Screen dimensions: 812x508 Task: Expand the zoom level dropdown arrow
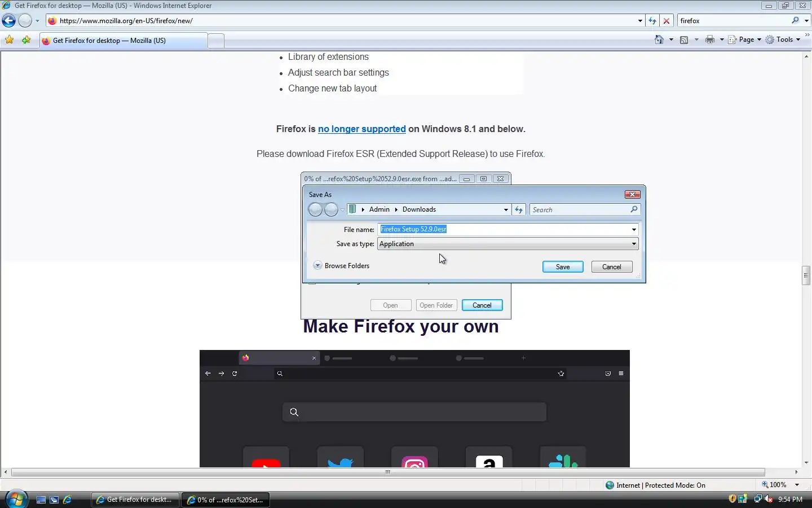coord(797,485)
